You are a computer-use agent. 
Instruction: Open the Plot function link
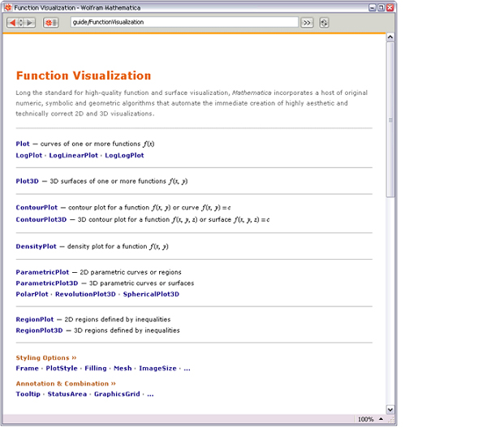pos(23,144)
